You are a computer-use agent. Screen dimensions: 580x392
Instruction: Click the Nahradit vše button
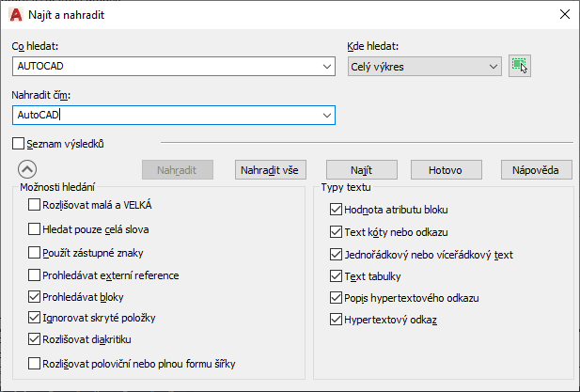tap(271, 169)
